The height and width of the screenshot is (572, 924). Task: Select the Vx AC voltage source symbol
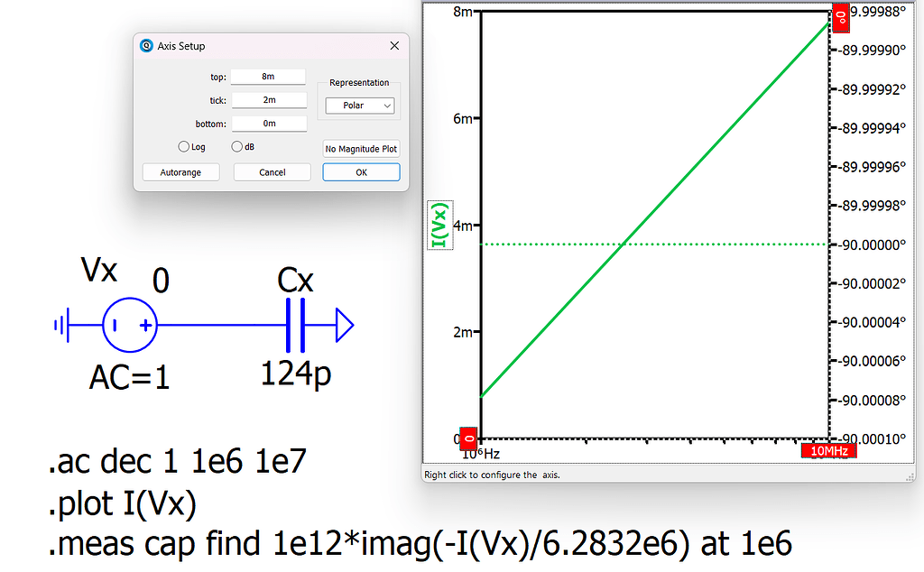tap(129, 325)
